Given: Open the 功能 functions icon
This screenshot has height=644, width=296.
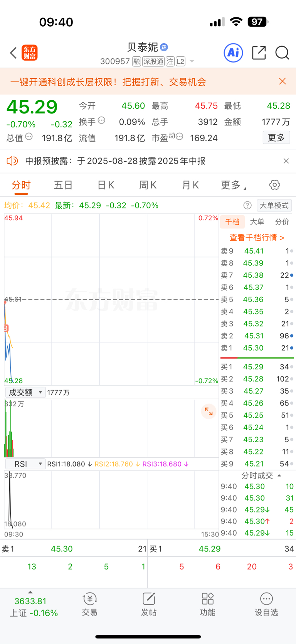Looking at the screenshot, I should (x=207, y=605).
